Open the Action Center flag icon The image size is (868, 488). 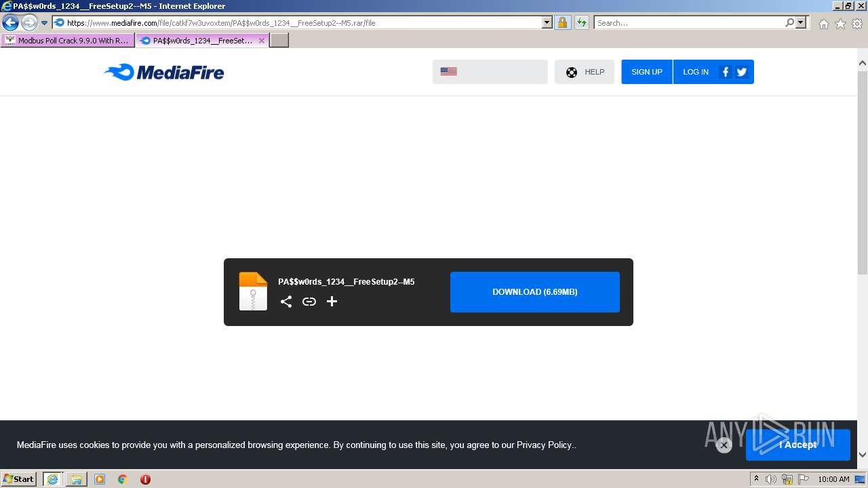coord(804,479)
